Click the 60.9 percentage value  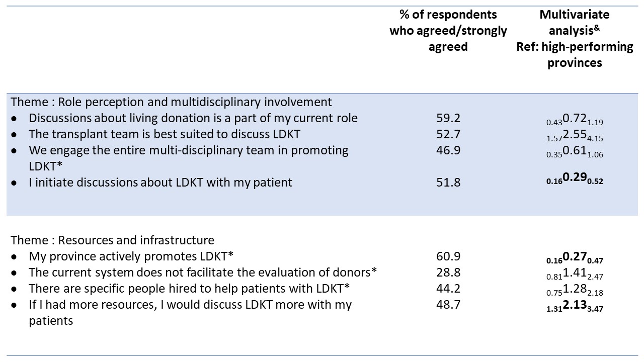pos(448,256)
